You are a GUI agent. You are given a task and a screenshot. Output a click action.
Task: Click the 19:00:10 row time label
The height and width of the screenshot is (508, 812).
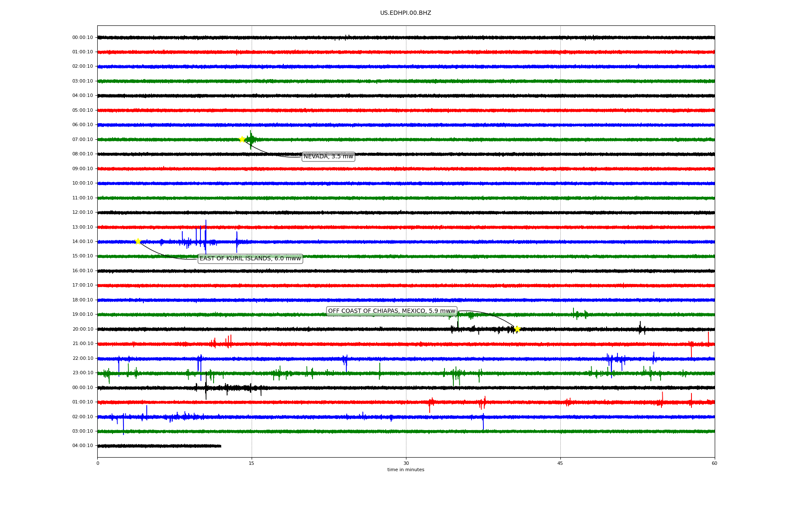82,315
